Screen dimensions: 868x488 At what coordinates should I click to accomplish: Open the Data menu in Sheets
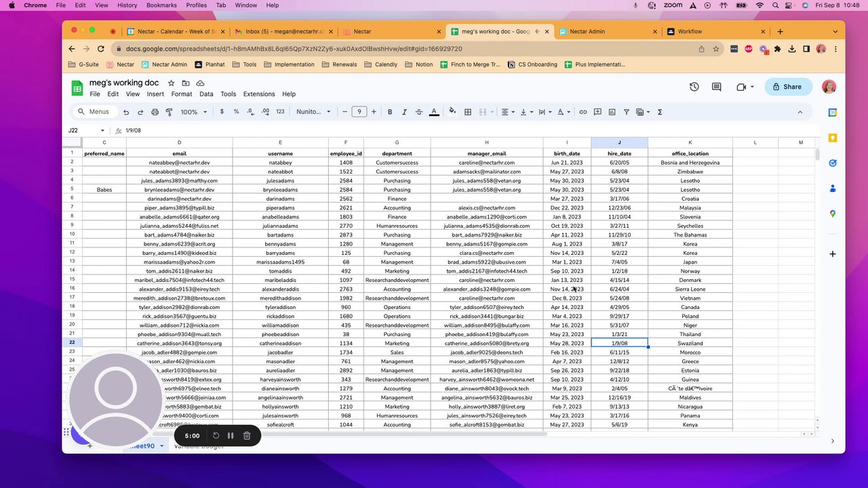pyautogui.click(x=206, y=94)
